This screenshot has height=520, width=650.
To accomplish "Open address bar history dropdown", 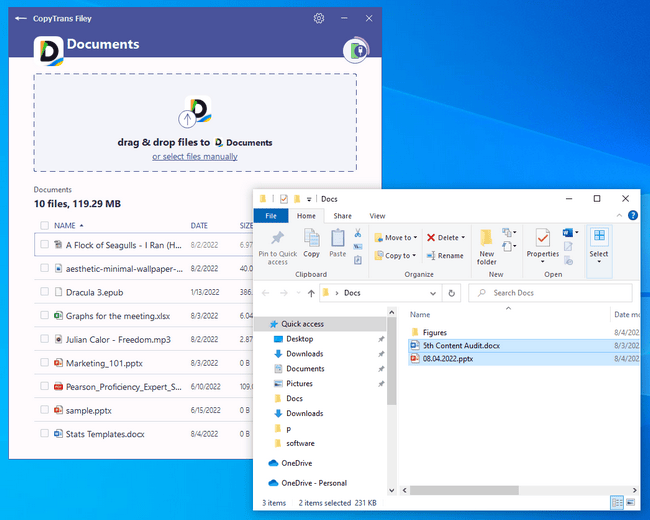I will [x=433, y=293].
